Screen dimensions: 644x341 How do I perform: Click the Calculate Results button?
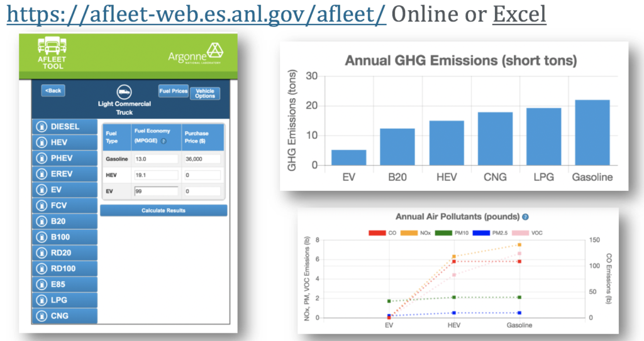[x=164, y=210]
